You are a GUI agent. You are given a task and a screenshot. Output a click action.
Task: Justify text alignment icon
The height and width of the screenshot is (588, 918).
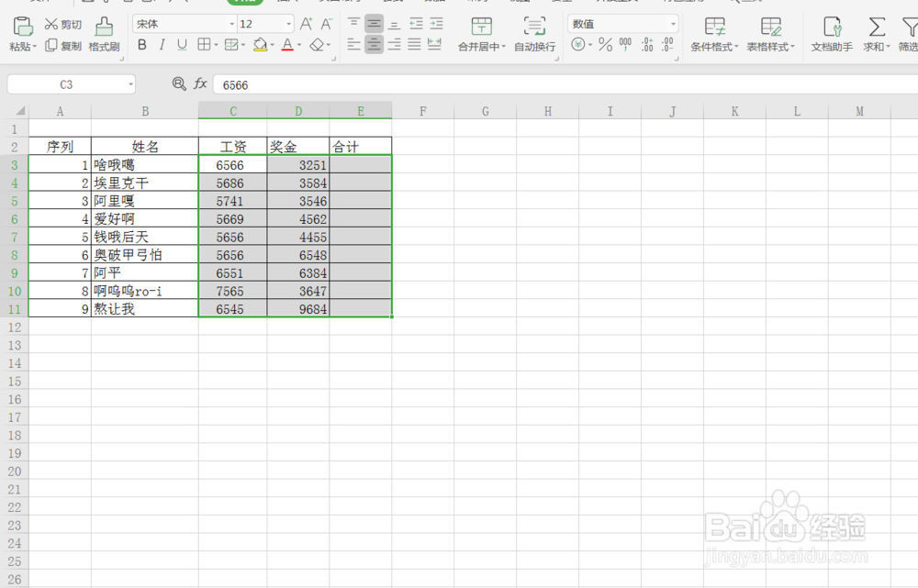click(x=414, y=44)
